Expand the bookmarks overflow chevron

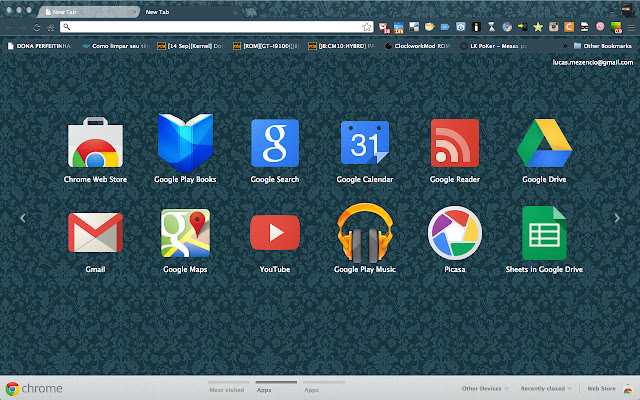(x=565, y=46)
